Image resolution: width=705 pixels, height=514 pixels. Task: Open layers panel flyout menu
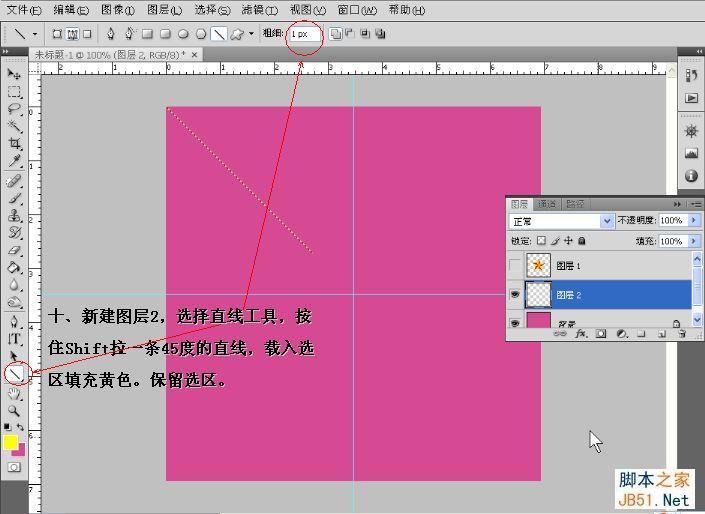click(x=696, y=204)
